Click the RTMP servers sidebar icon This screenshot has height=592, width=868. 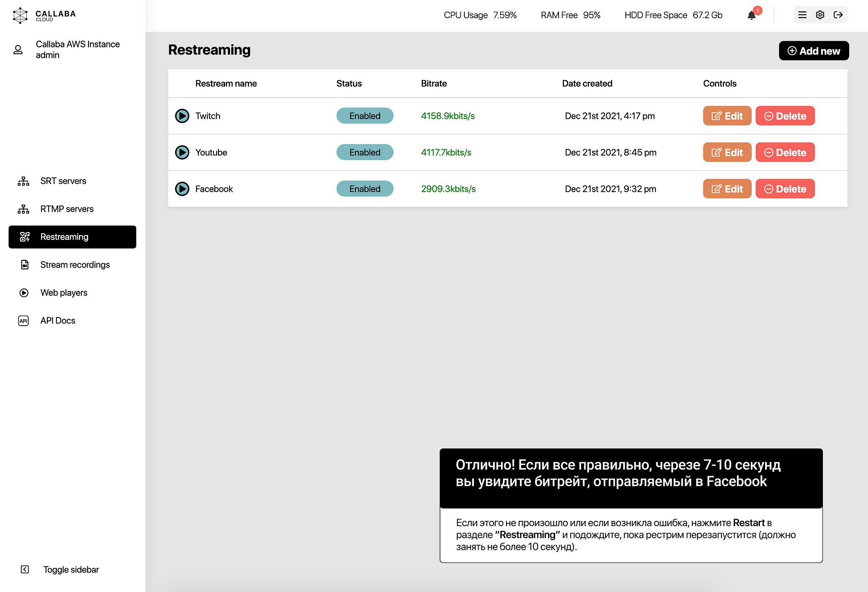click(23, 209)
